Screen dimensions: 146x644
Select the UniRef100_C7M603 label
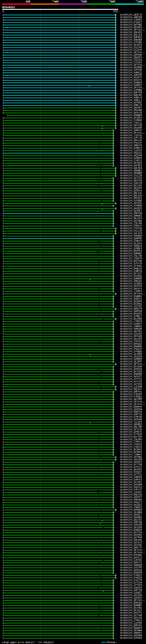pyautogui.click(x=131, y=620)
